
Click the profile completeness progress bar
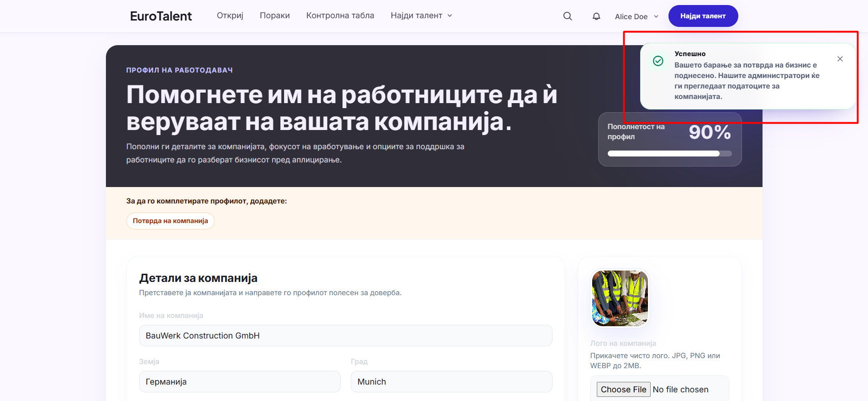(670, 154)
